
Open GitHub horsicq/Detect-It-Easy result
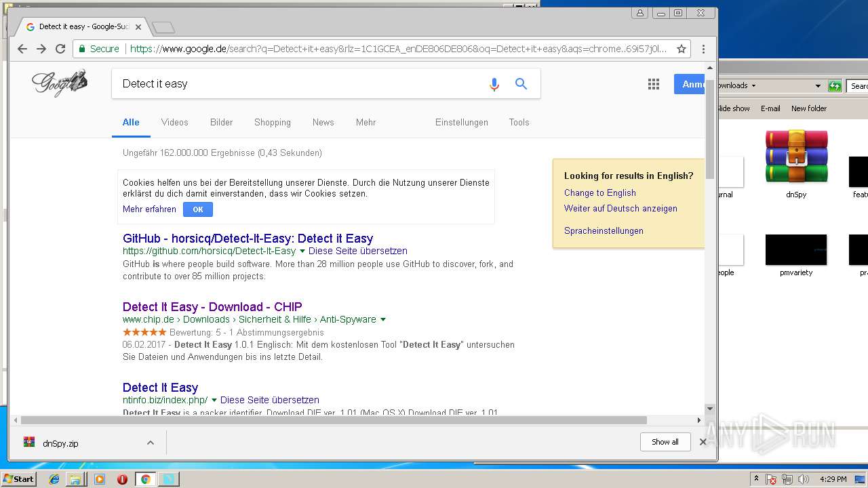(x=248, y=239)
